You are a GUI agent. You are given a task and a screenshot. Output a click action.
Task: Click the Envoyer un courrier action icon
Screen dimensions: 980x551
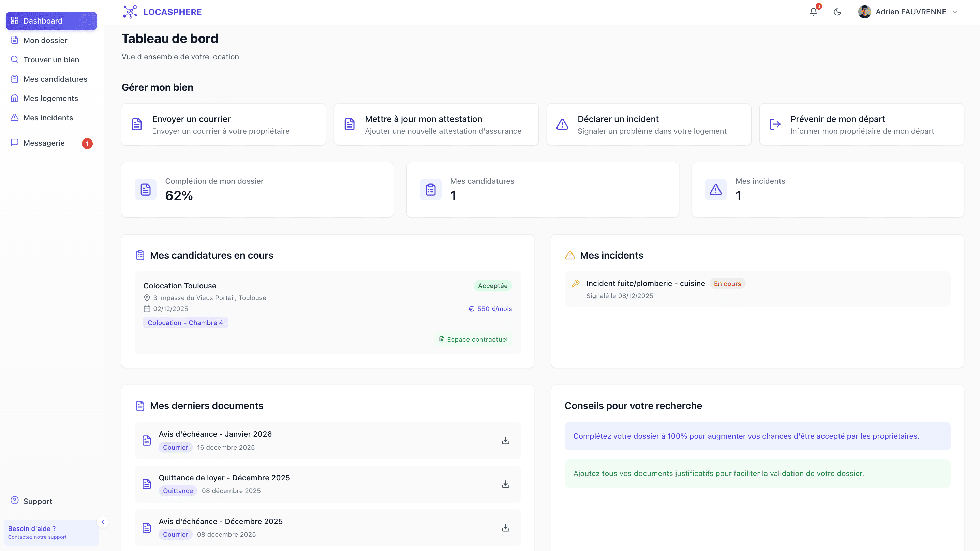point(137,124)
